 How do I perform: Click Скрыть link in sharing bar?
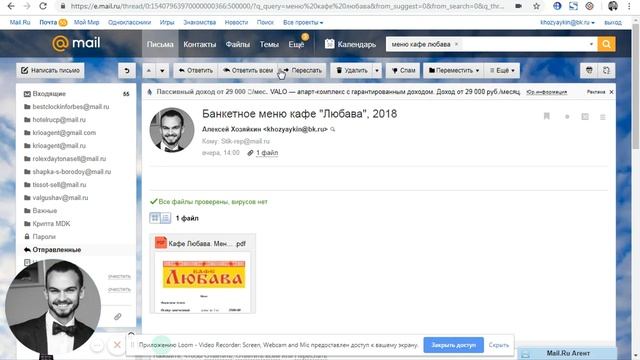[499, 345]
